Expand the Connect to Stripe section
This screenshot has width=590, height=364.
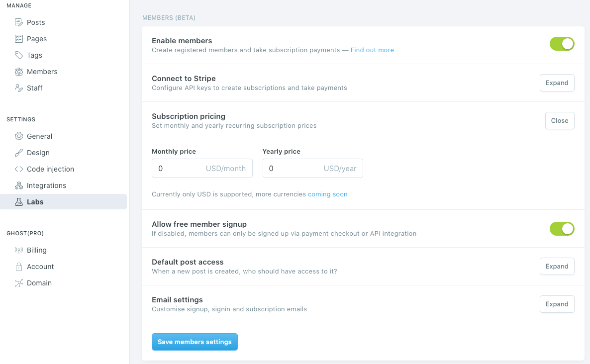[x=557, y=83]
